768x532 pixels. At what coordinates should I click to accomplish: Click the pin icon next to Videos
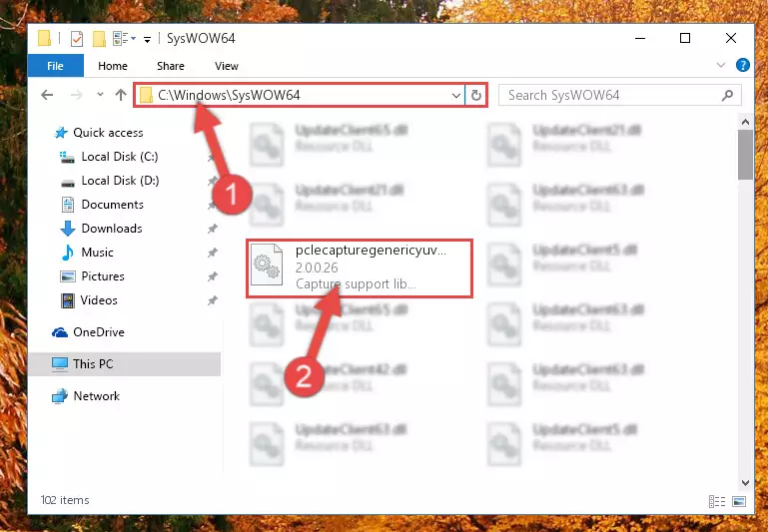[x=212, y=300]
